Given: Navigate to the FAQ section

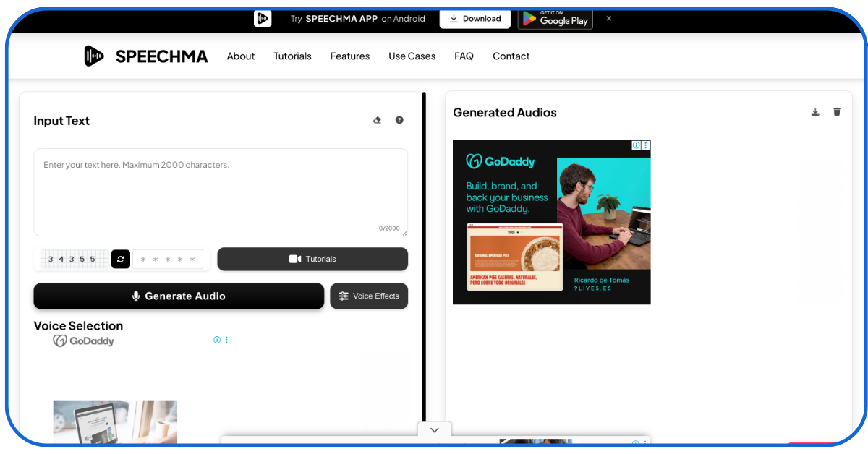Looking at the screenshot, I should 464,56.
